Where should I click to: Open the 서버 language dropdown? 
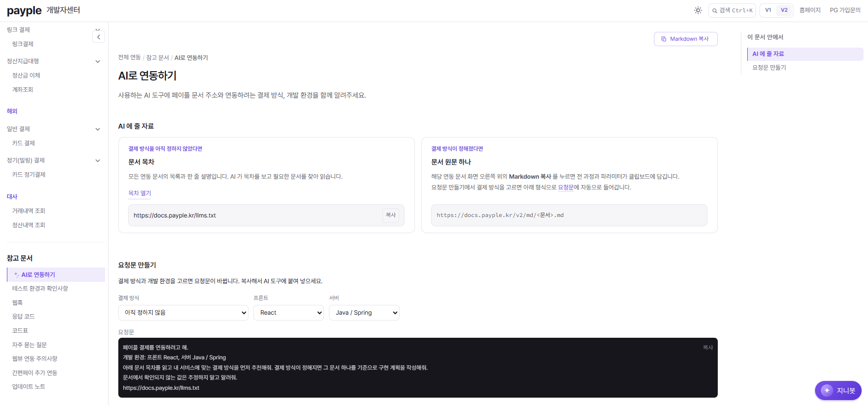(364, 313)
